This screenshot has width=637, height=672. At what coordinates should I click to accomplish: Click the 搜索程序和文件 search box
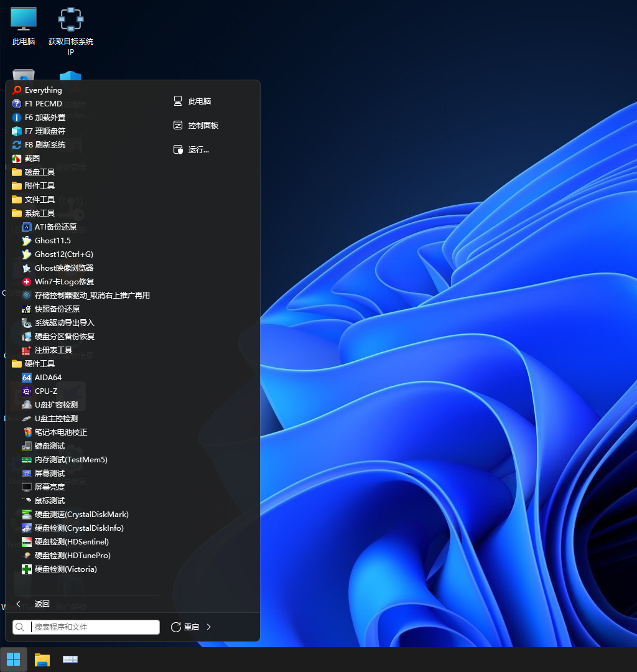93,627
